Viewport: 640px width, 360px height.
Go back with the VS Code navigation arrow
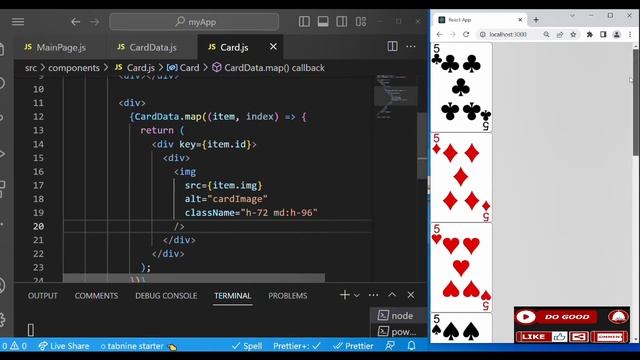pyautogui.click(x=76, y=22)
